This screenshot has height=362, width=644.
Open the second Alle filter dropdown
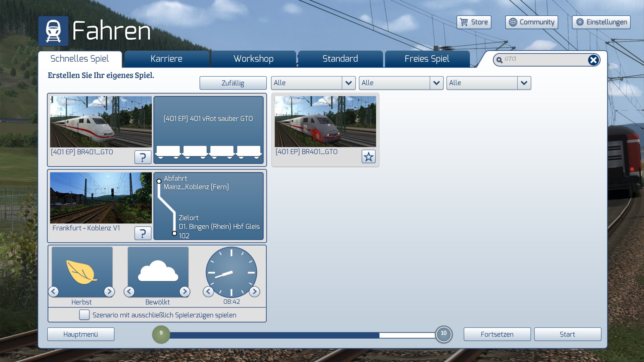pyautogui.click(x=436, y=83)
